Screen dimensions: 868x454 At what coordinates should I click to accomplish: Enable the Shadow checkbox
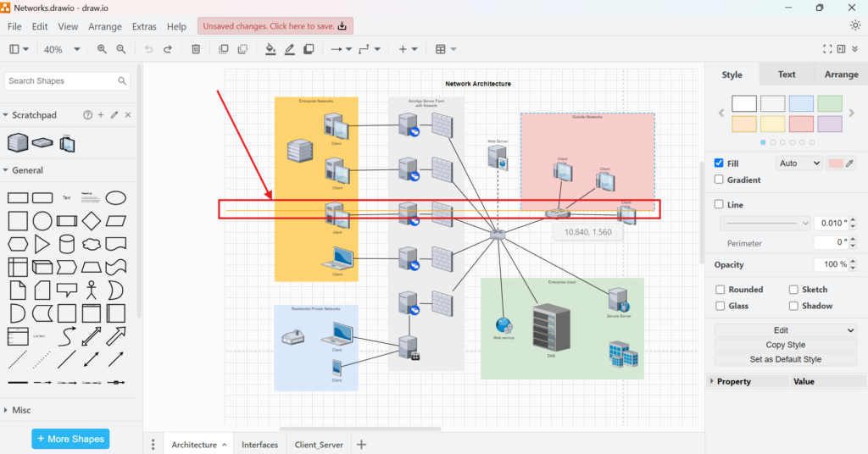[x=794, y=306]
